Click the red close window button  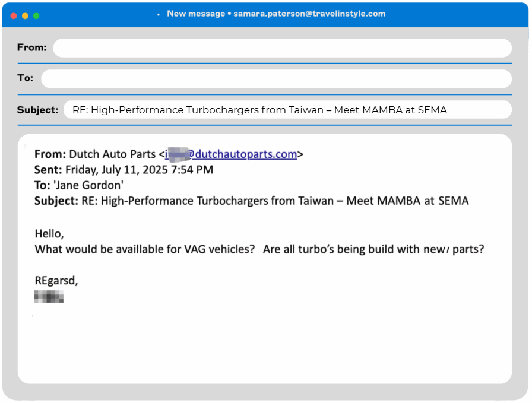click(x=14, y=15)
